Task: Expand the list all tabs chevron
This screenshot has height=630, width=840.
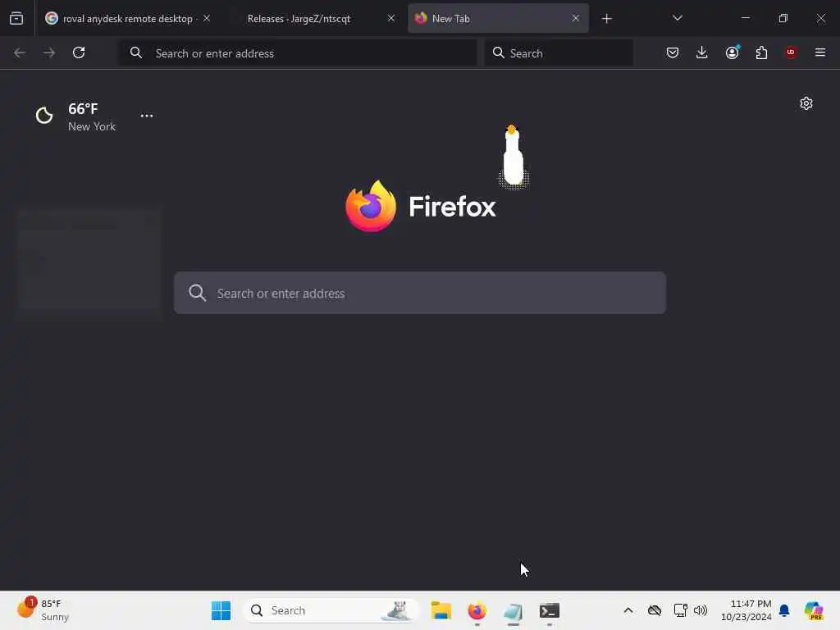Action: tap(677, 18)
